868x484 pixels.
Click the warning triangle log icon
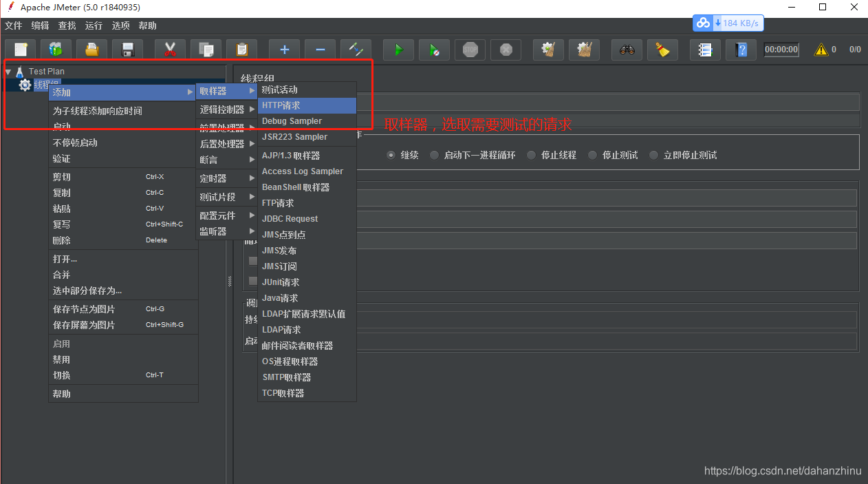[x=821, y=50]
